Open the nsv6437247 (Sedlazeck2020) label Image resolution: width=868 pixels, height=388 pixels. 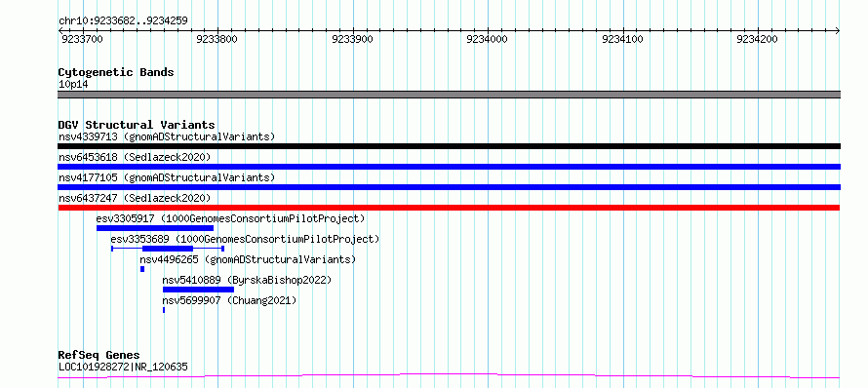point(135,198)
